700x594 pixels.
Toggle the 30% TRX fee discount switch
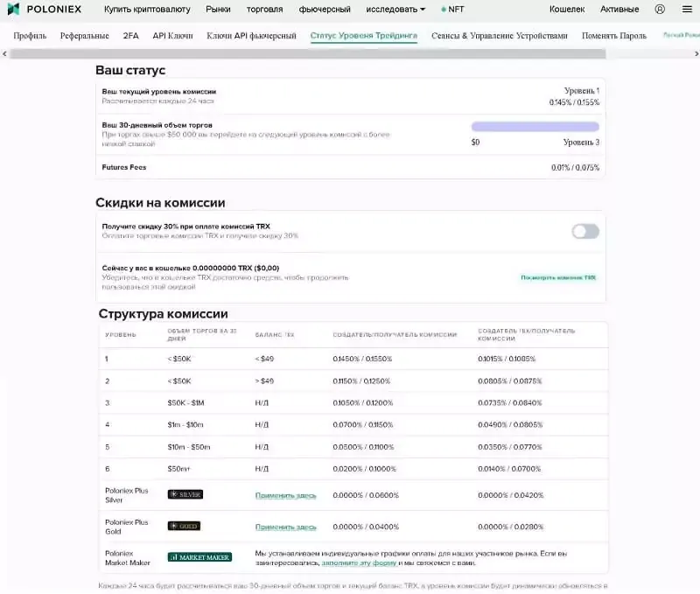point(585,231)
